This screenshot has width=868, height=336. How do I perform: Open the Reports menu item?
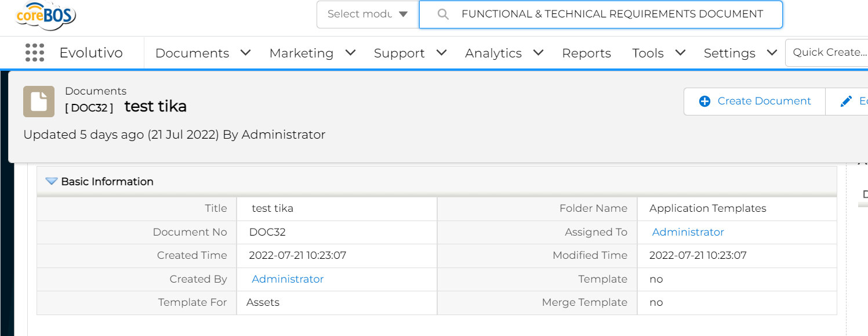[586, 53]
